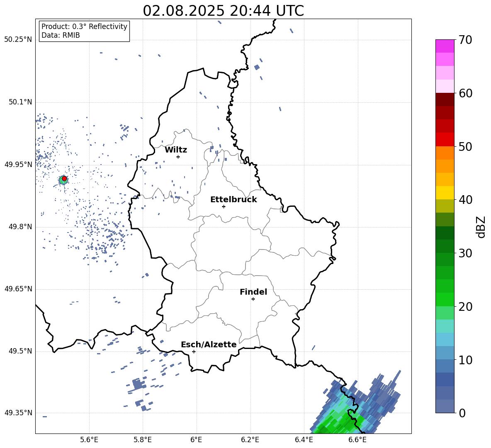Viewport: 491px width, 448px height.
Task: Click the red radar location dot
Action: pyautogui.click(x=64, y=179)
